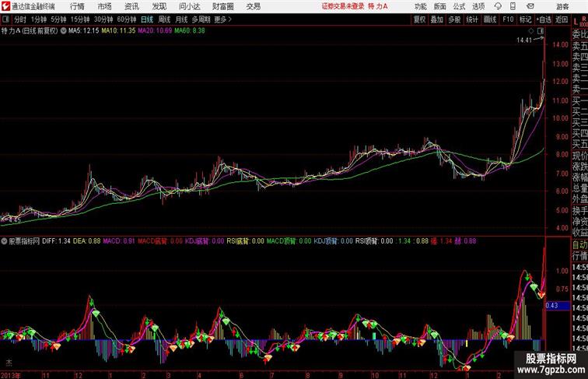
Task: Click the MACD底背 indicator label
Action: pyautogui.click(x=152, y=241)
